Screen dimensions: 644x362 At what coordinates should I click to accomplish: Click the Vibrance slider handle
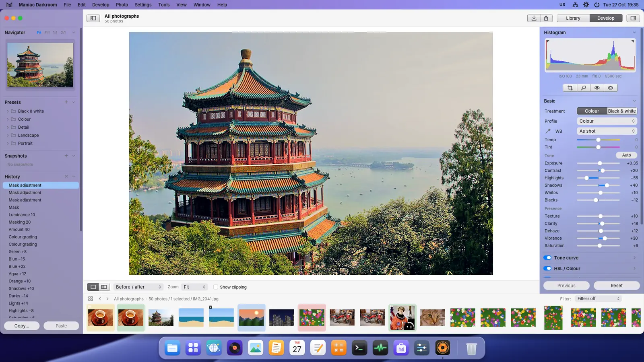pyautogui.click(x=605, y=238)
